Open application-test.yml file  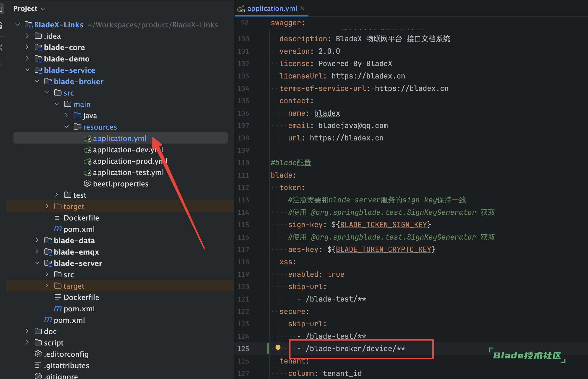click(x=128, y=172)
